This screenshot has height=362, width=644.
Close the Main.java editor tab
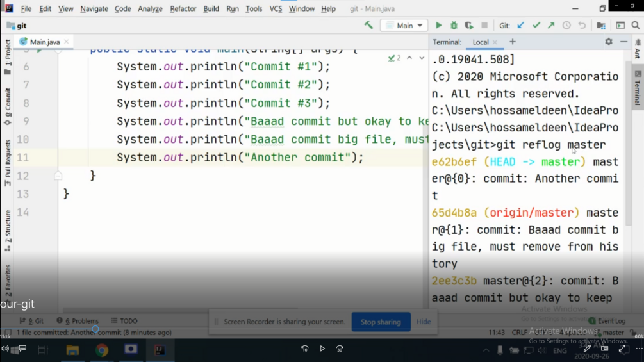pyautogui.click(x=66, y=42)
